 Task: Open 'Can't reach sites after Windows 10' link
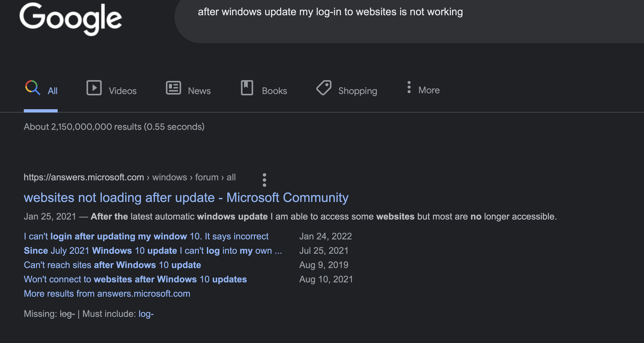[x=112, y=265]
